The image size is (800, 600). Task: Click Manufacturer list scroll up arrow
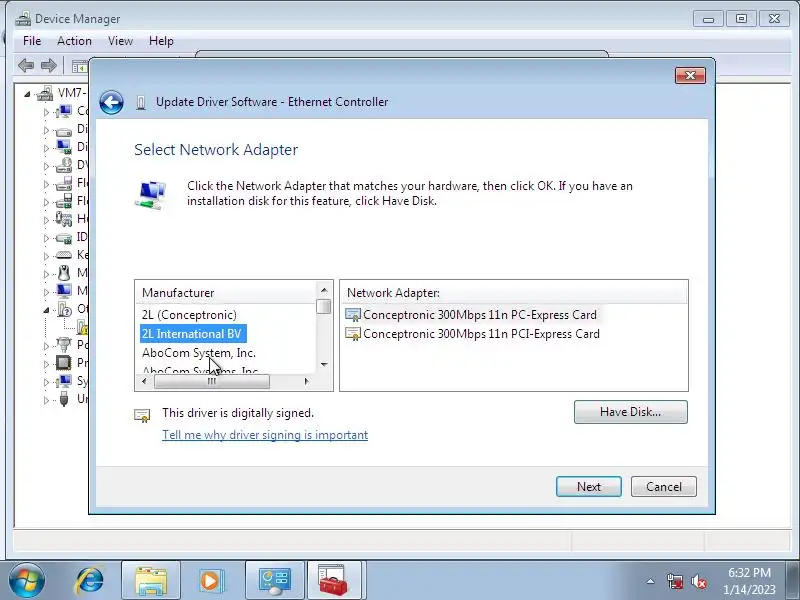click(323, 290)
